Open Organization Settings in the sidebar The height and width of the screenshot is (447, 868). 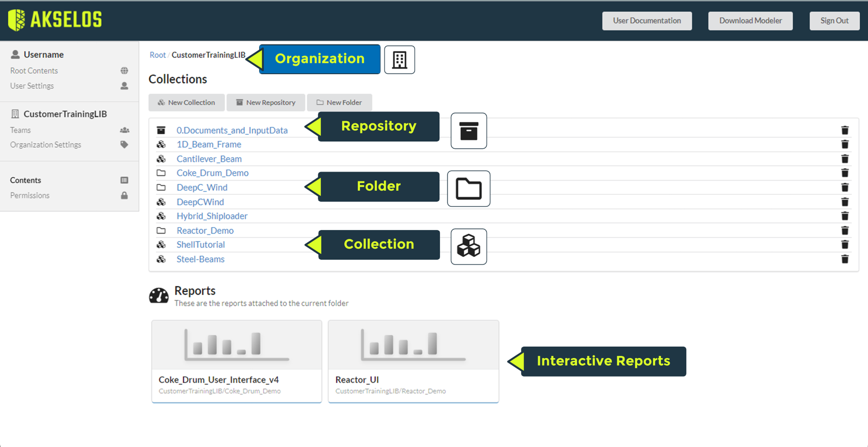pos(46,145)
